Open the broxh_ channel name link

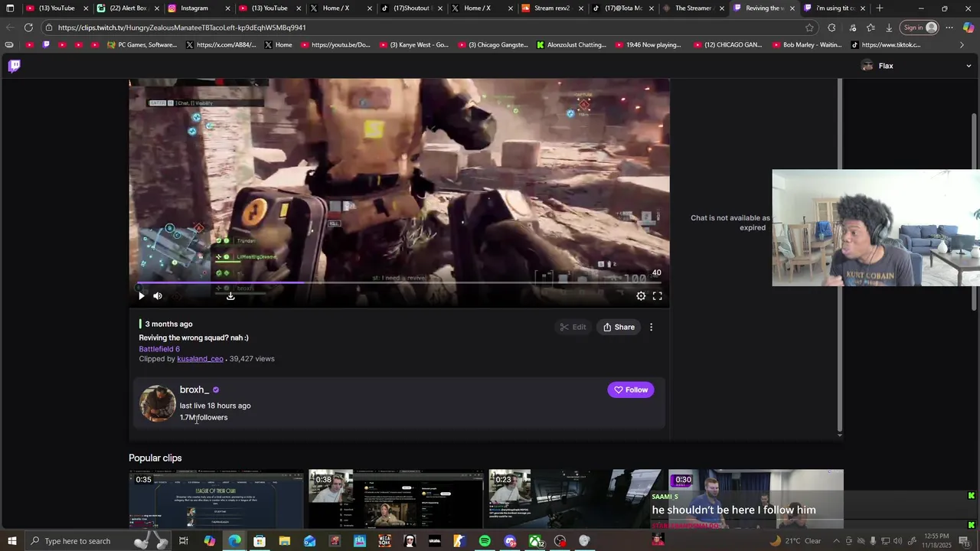pos(194,390)
